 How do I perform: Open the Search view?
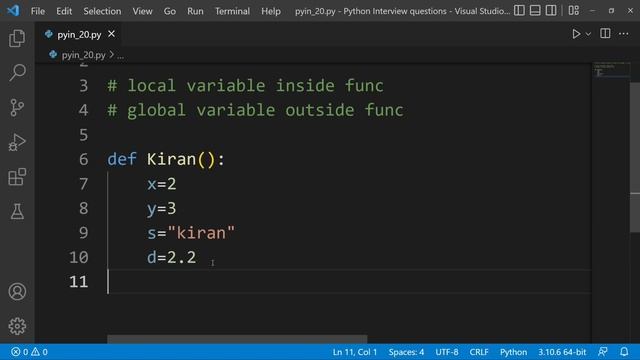coord(17,73)
